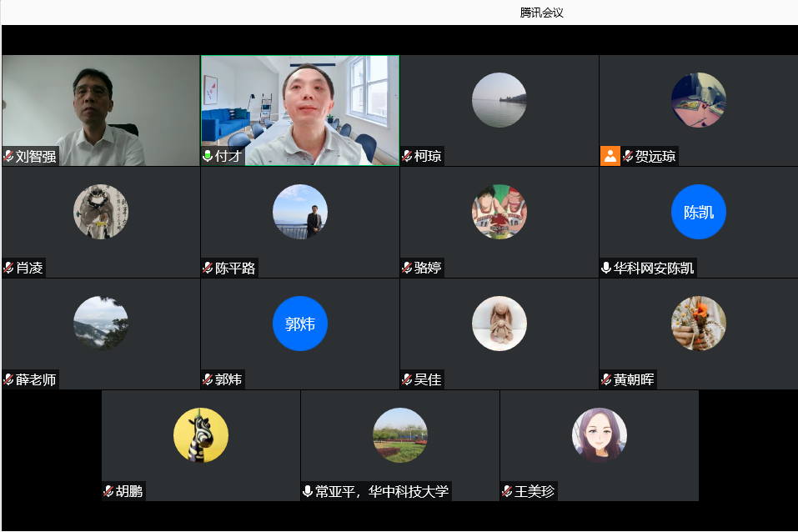The height and width of the screenshot is (532, 798).
Task: Click the blue 郭炜 avatar circle
Action: pos(299,324)
